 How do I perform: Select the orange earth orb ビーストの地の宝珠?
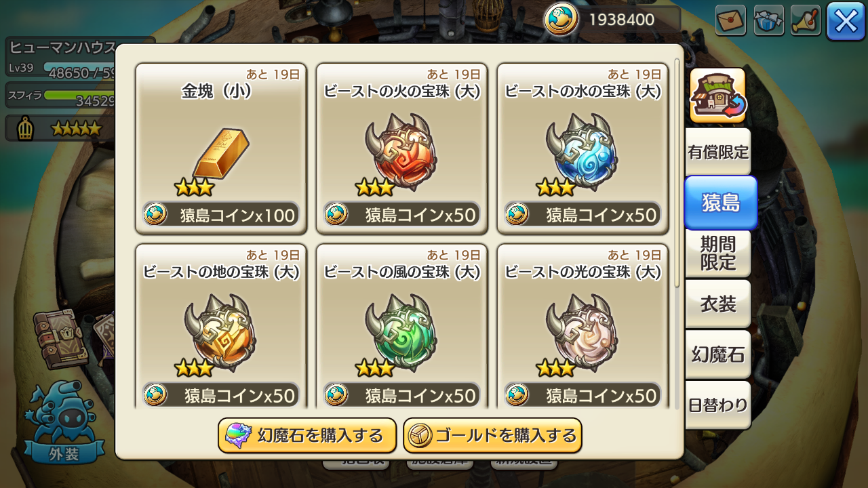[x=221, y=327]
